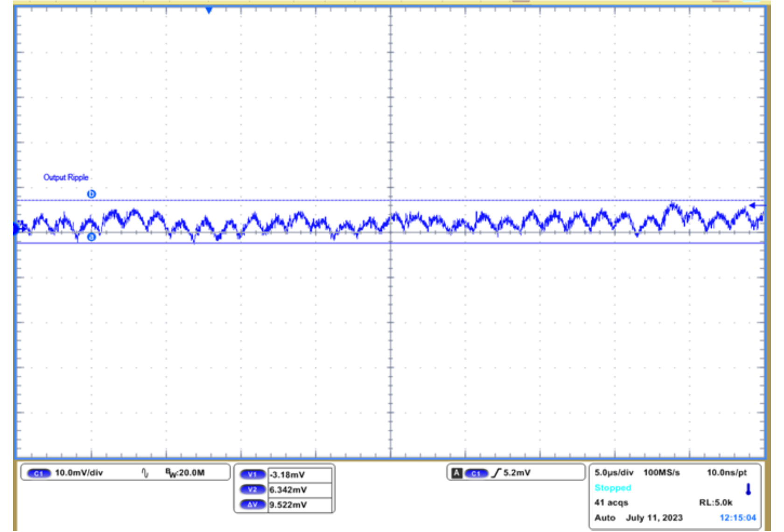Toggle Auto trigger mode
This screenshot has width=784, height=532.
pyautogui.click(x=605, y=518)
